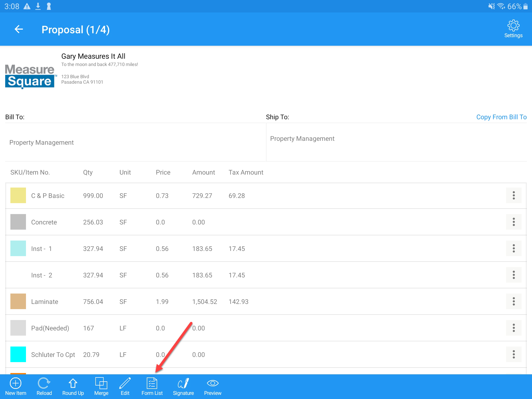
Task: Open the Pad(Needed) row three-dot menu
Action: click(514, 328)
